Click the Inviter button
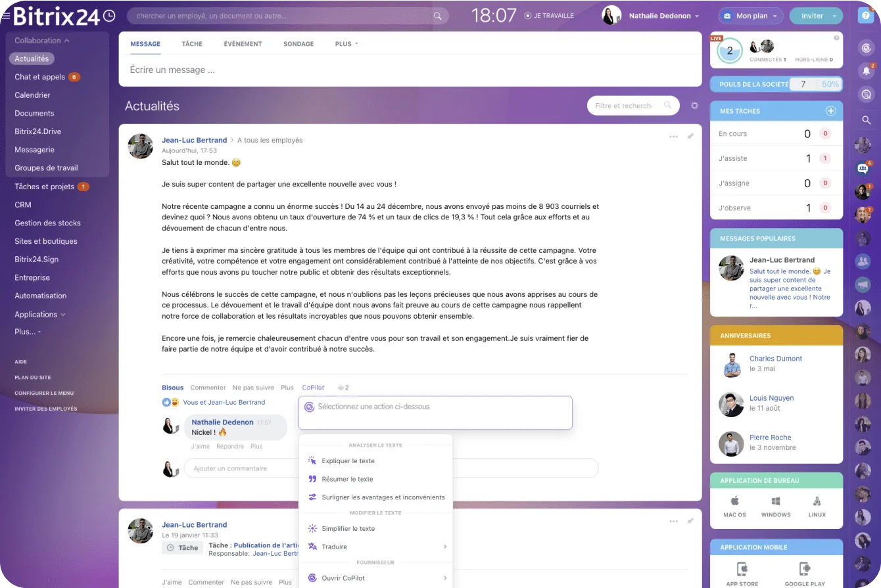The image size is (881, 588). tap(816, 16)
